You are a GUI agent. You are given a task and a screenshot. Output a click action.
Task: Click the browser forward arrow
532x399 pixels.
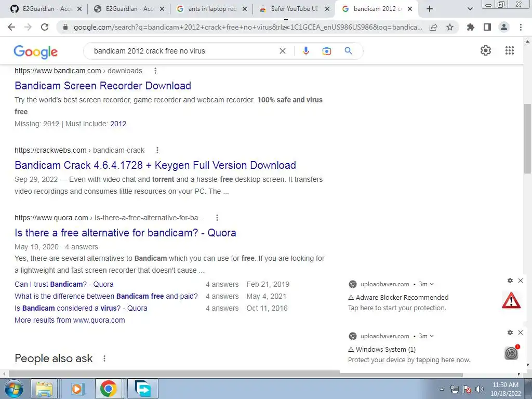pyautogui.click(x=28, y=27)
